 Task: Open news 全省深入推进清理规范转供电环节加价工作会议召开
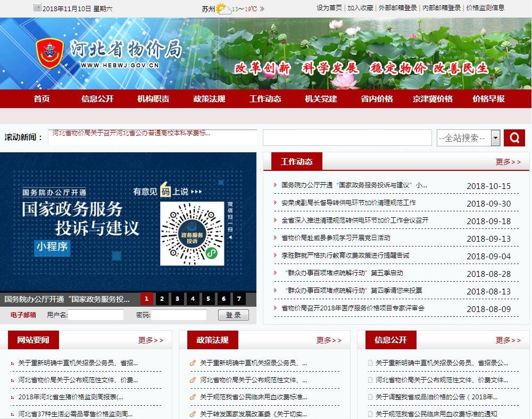click(355, 220)
